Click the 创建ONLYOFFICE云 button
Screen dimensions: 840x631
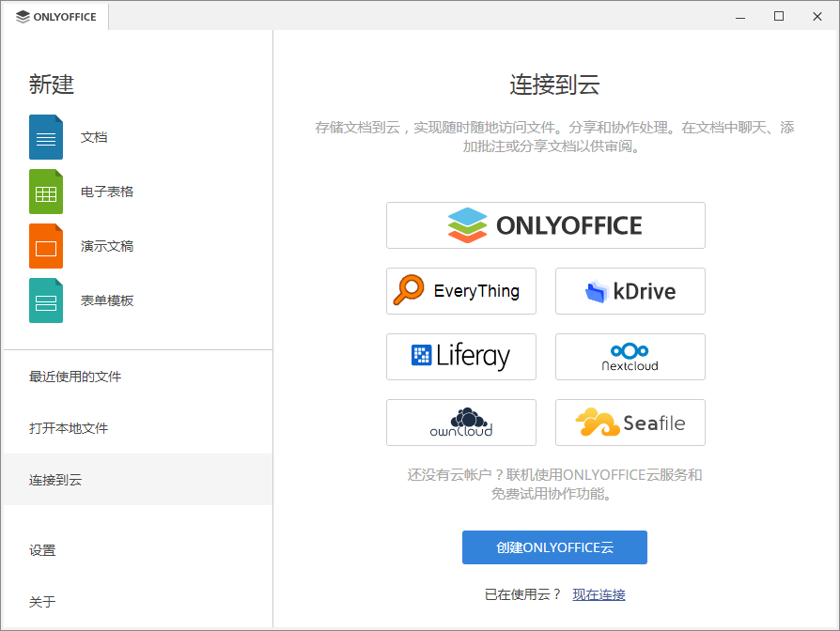(554, 547)
